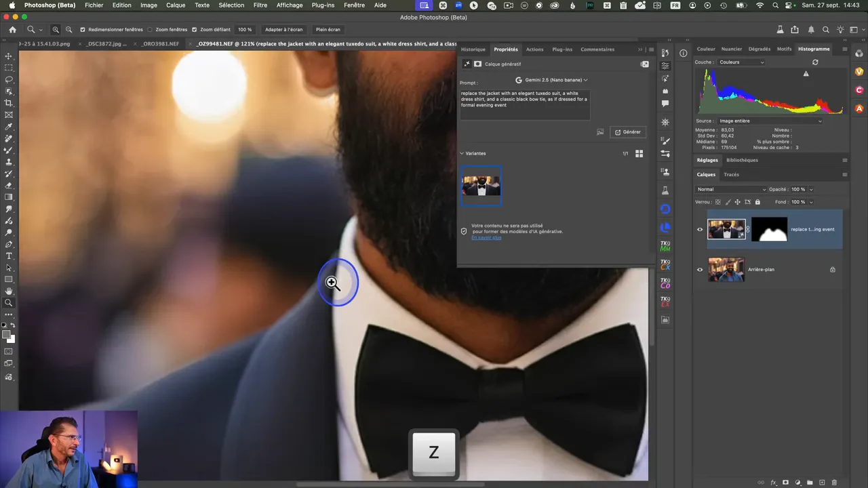Click the zoom out magnifier icon
Screen dimensions: 868x488
[x=68, y=30]
